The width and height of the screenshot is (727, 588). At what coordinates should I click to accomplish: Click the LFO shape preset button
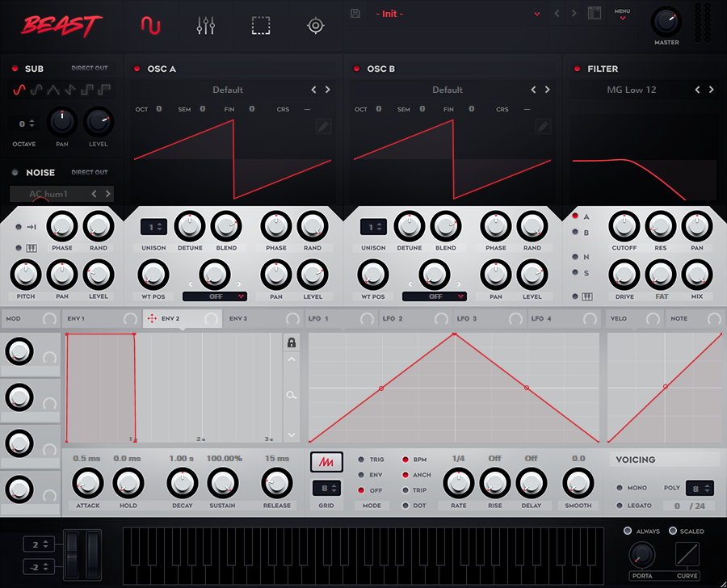326,462
